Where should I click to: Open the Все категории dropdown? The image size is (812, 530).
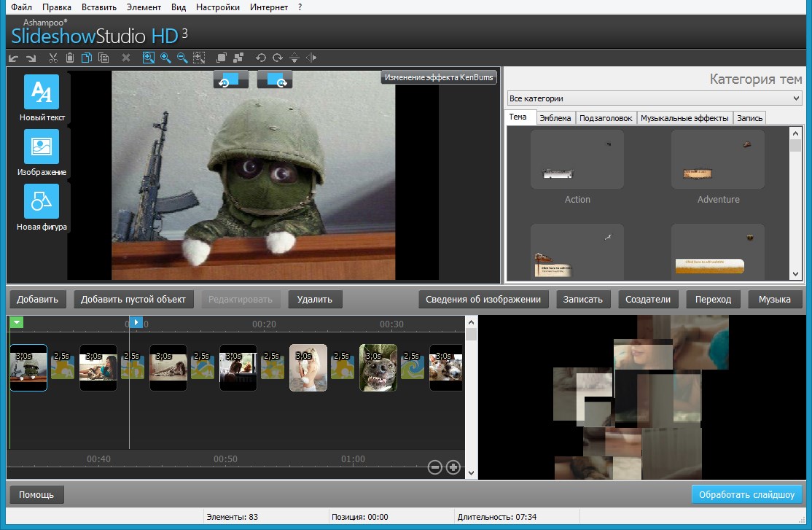(x=654, y=98)
